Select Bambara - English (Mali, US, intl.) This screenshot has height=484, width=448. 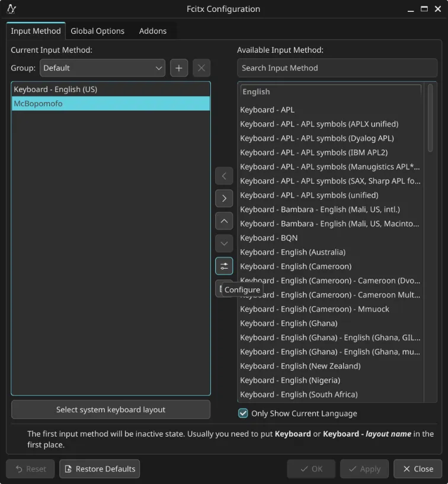coord(331,209)
